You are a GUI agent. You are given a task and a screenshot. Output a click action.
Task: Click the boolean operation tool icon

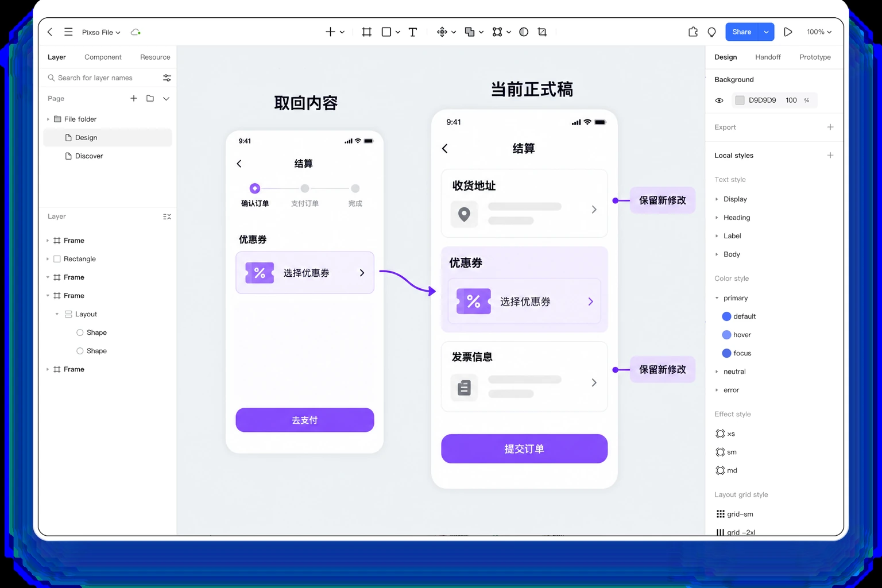470,32
